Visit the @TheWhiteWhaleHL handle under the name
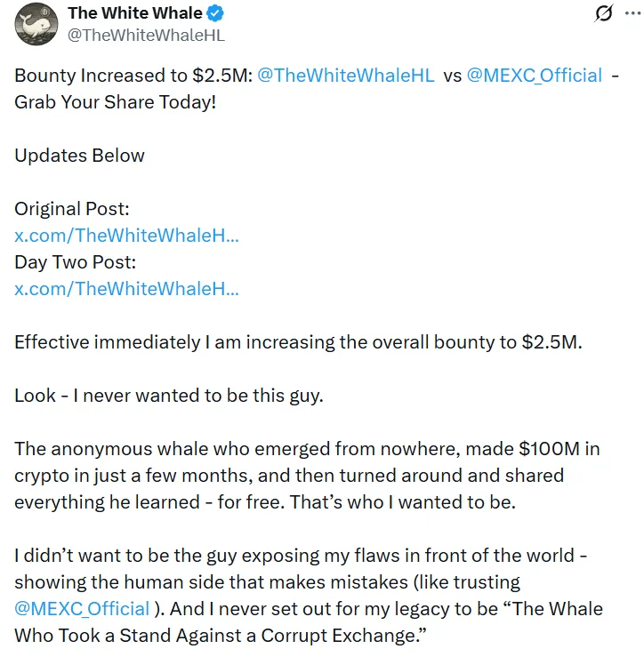 146,36
